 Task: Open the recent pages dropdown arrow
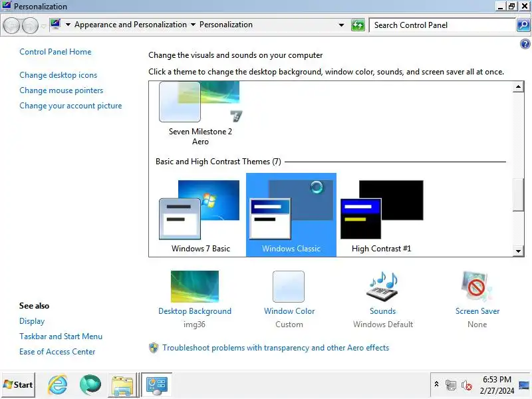[x=43, y=26]
